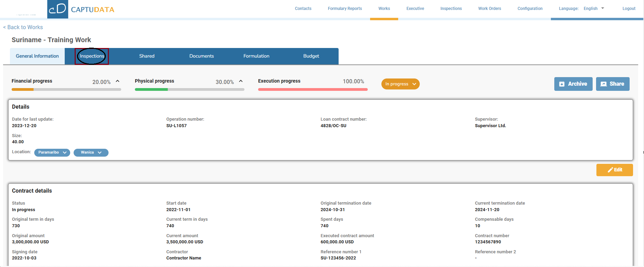Click the Edit pencil button

pos(615,170)
